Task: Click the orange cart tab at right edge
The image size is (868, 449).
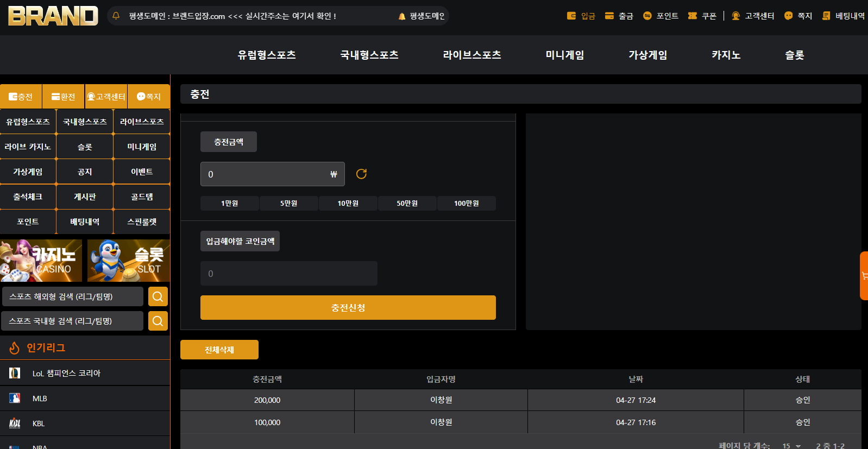Action: pyautogui.click(x=864, y=276)
